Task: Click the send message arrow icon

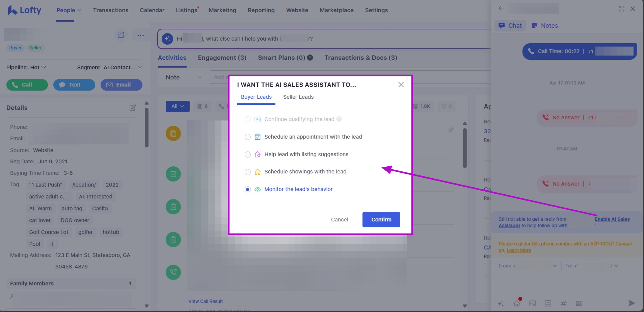Action: (x=631, y=303)
